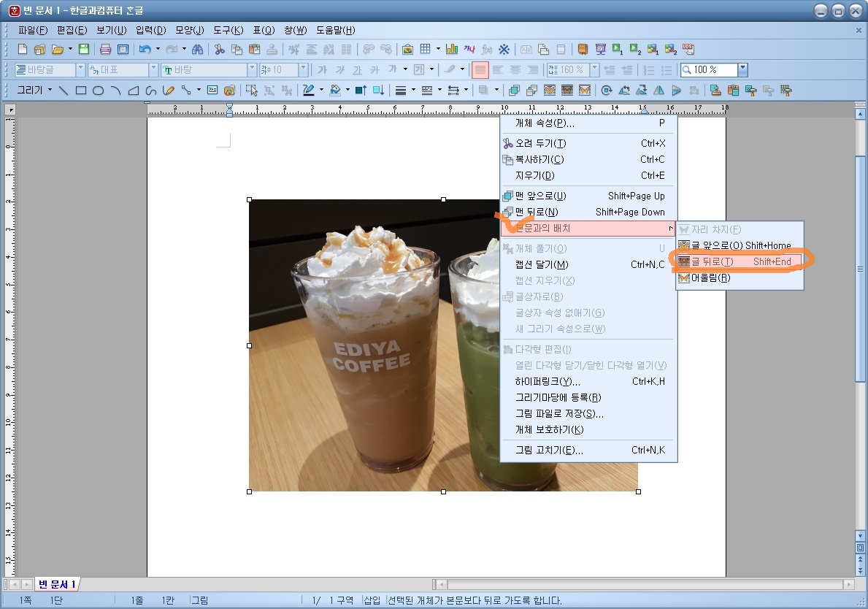Open the 바탕 font dropdown

coord(252,70)
